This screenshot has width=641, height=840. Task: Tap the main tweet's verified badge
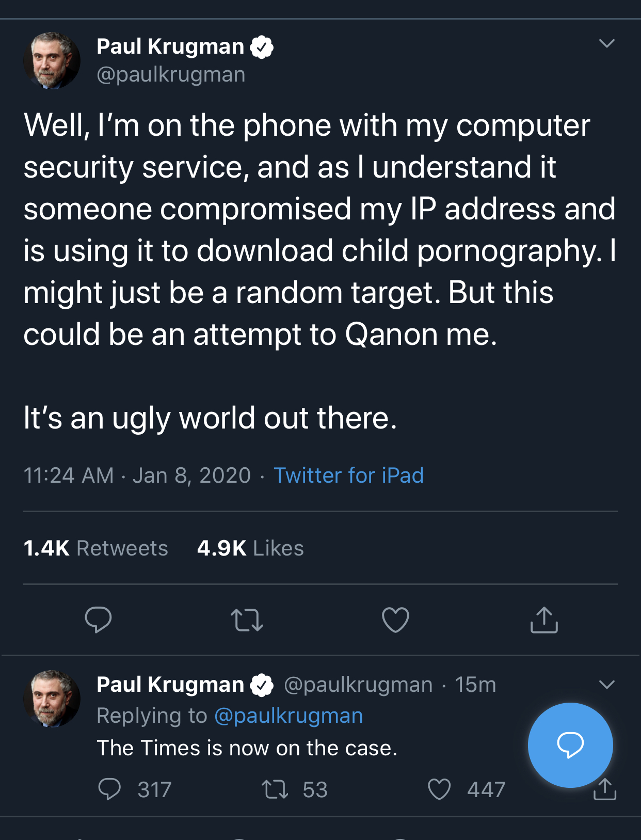pyautogui.click(x=262, y=47)
